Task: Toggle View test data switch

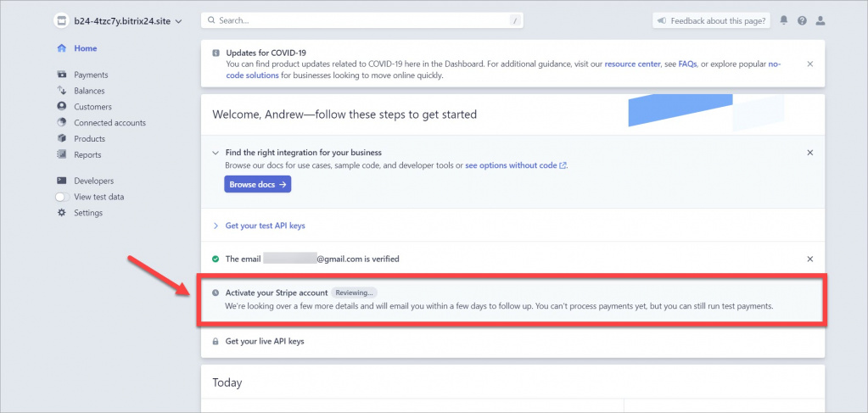Action: point(63,197)
